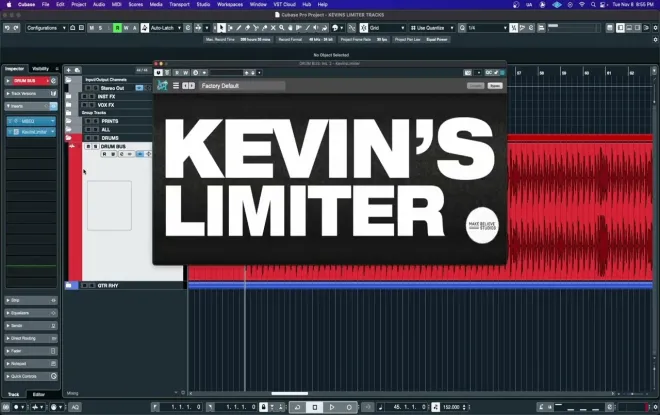Expand the Quick Controls inspector section
The width and height of the screenshot is (660, 415).
click(30, 376)
